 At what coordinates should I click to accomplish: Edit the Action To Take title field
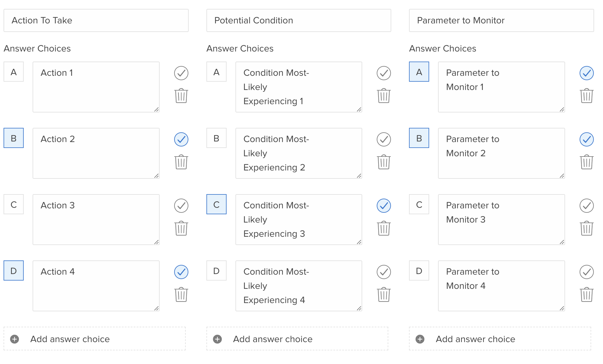click(96, 20)
